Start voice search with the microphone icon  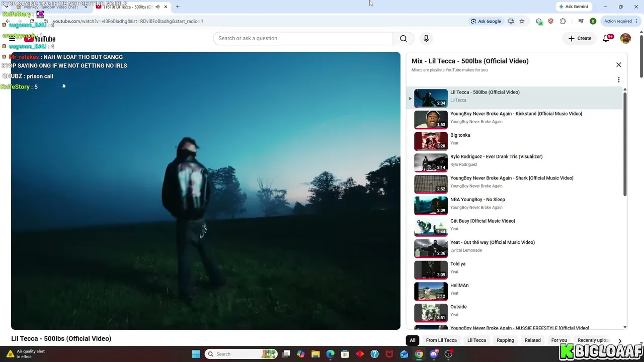pos(426,38)
